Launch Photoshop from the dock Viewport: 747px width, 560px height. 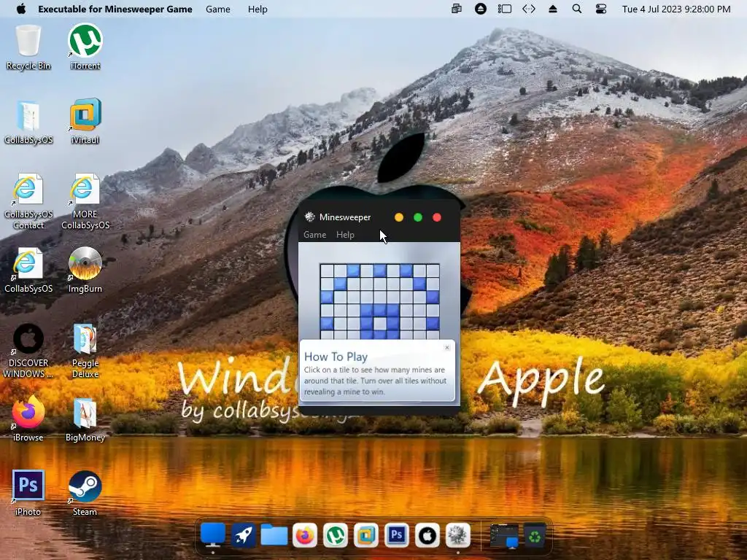point(396,535)
